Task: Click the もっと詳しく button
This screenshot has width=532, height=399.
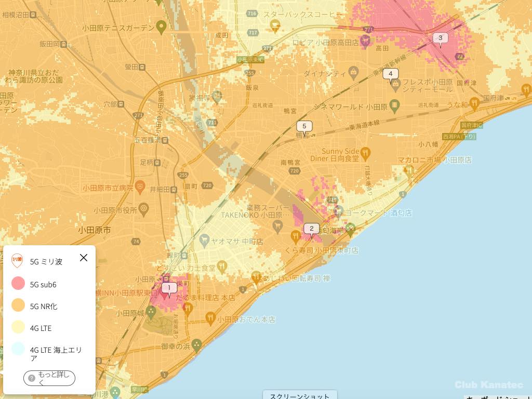Action: 49,378
